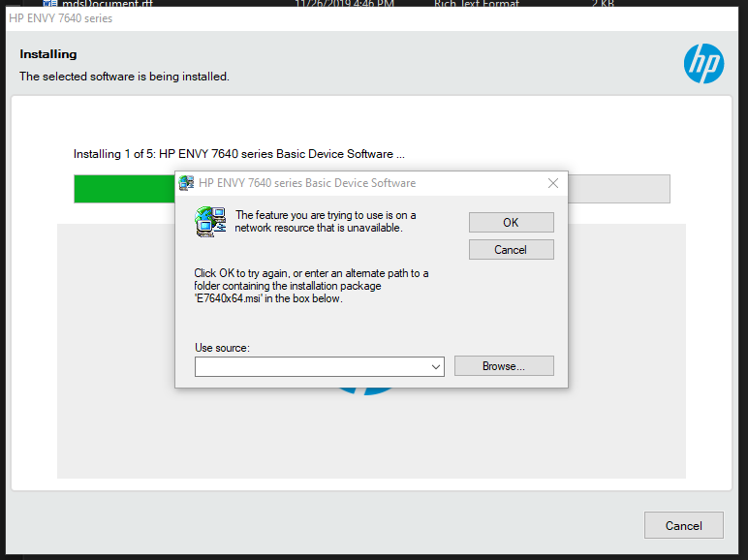
Task: Select the 'Installing 1 of 5' status text
Action: (x=239, y=154)
